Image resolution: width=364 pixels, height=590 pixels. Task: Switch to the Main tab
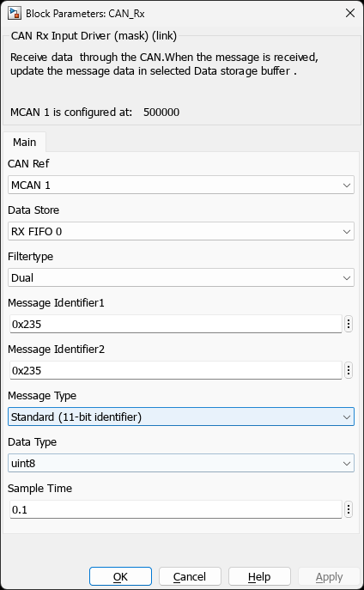click(x=24, y=143)
